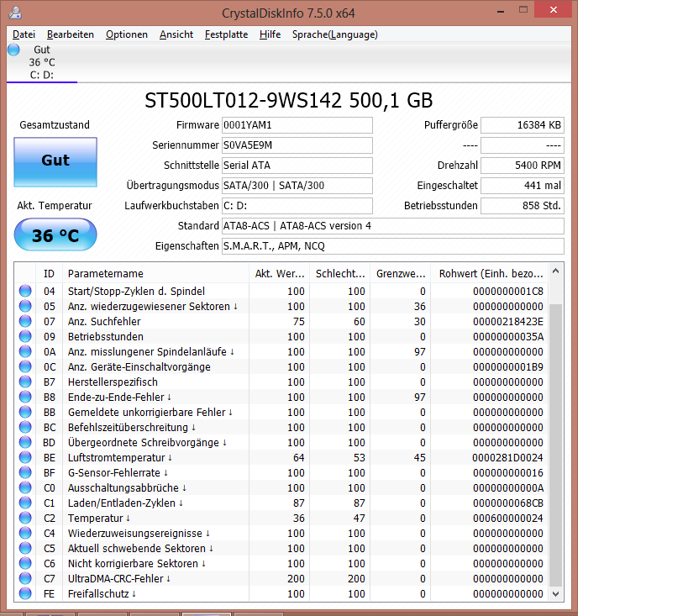Screen dimensions: 688x616
Task: Open the Hilfe menu
Action: (x=270, y=34)
